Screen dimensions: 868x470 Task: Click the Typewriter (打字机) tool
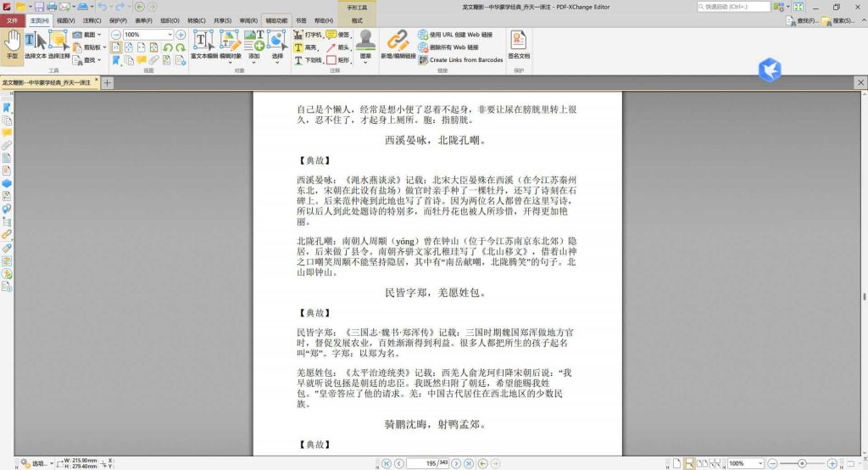tap(307, 35)
